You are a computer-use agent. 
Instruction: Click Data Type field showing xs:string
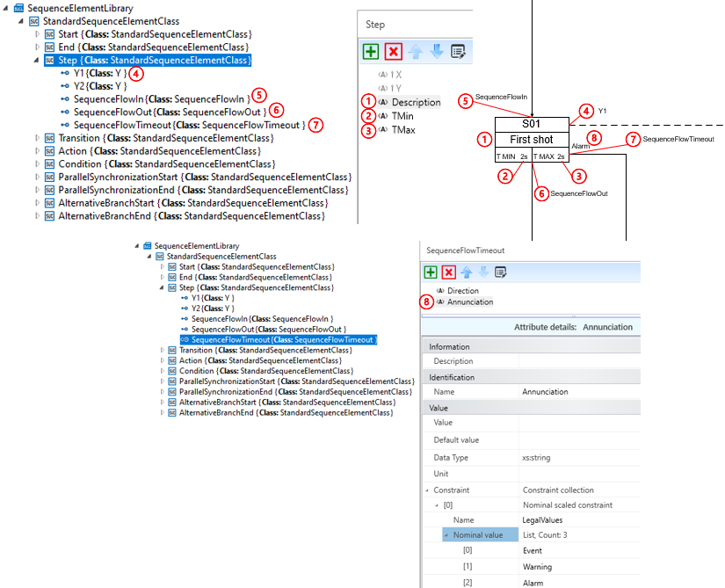click(580, 458)
